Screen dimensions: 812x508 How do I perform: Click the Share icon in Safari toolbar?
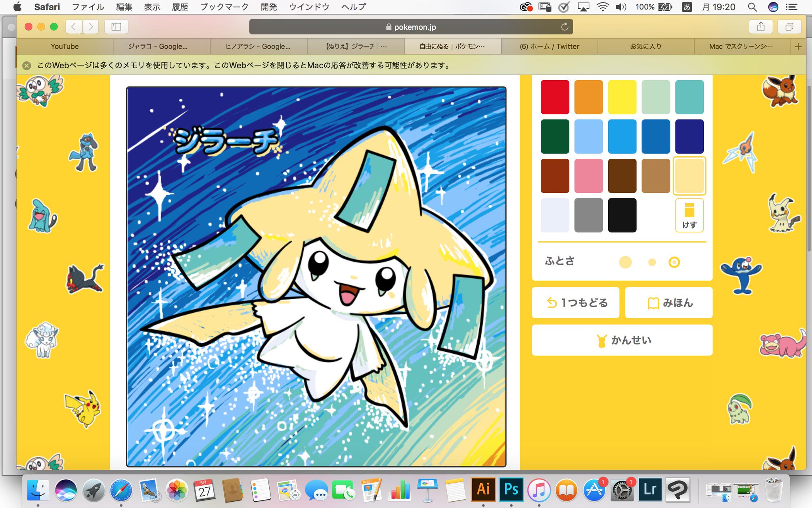pyautogui.click(x=760, y=27)
